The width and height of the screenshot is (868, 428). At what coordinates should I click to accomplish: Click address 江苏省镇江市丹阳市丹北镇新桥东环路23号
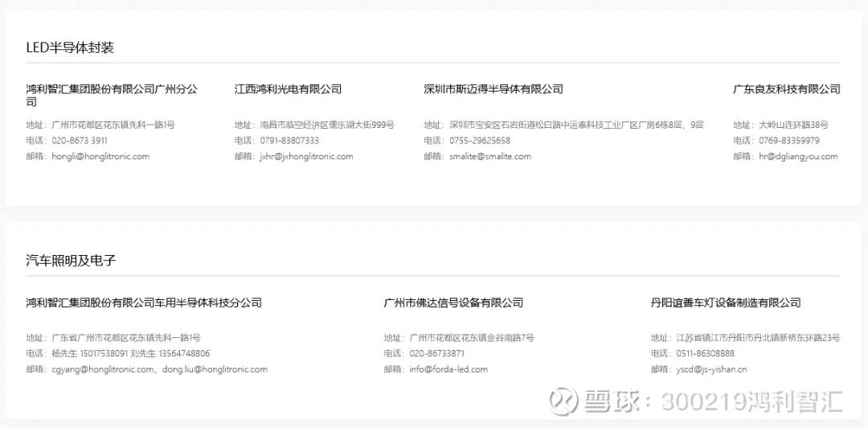coord(759,338)
